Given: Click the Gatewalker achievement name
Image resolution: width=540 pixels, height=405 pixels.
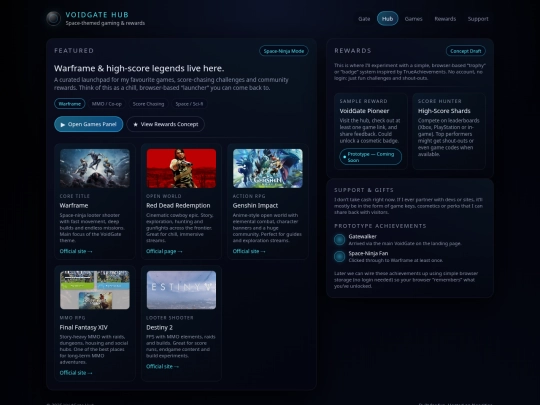Looking at the screenshot, I should click(362, 237).
